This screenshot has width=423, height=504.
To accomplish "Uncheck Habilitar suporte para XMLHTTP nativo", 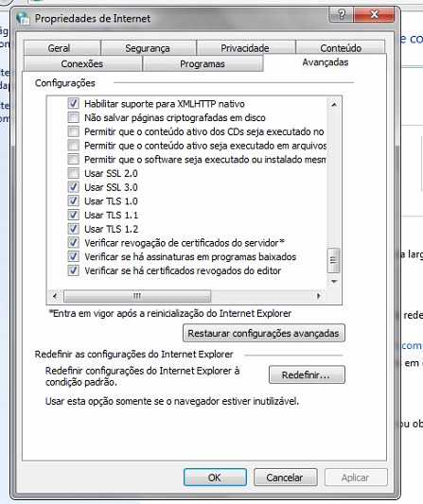I will pyautogui.click(x=74, y=104).
